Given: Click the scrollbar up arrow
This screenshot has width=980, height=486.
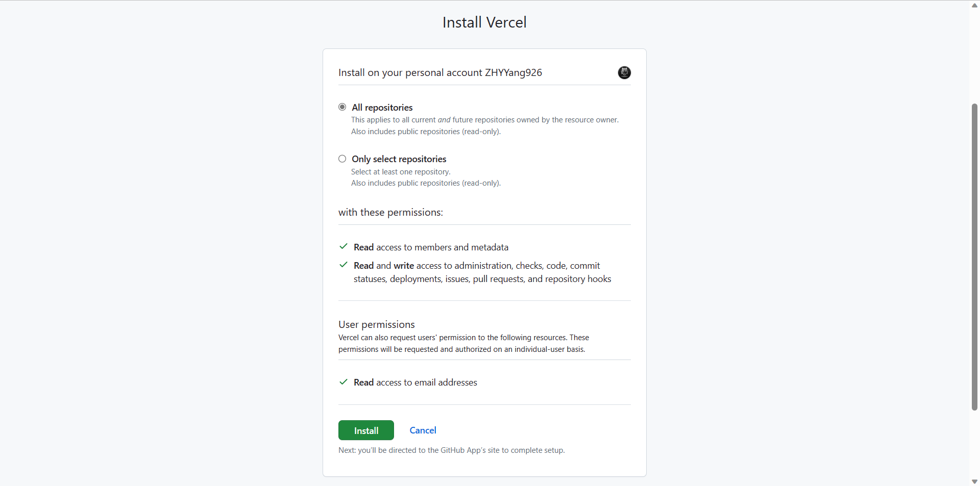Looking at the screenshot, I should [x=974, y=5].
